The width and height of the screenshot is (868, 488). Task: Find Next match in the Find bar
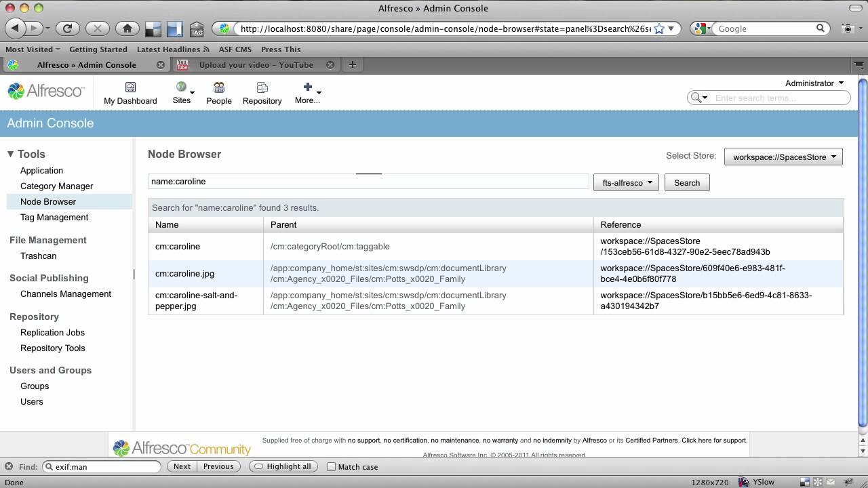[182, 466]
